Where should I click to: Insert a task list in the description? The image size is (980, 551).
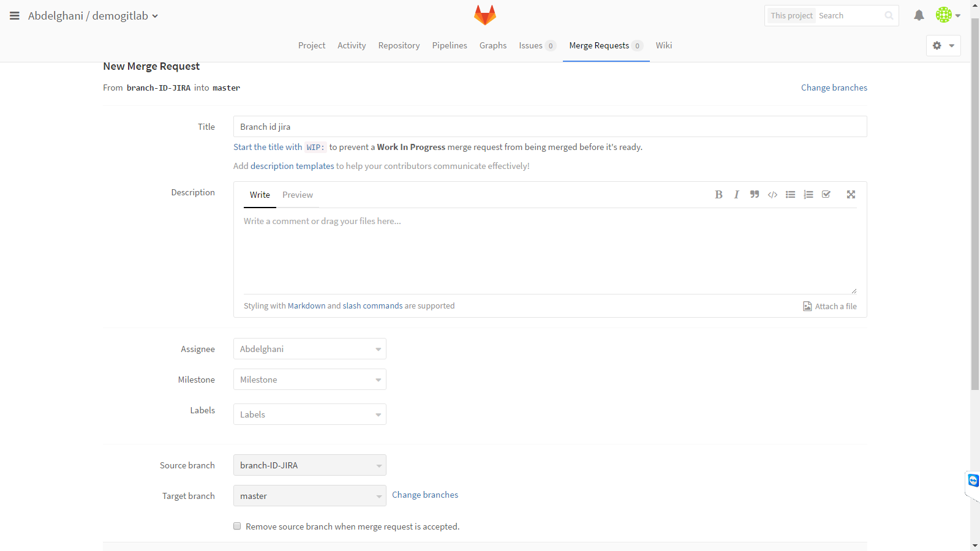pos(826,195)
